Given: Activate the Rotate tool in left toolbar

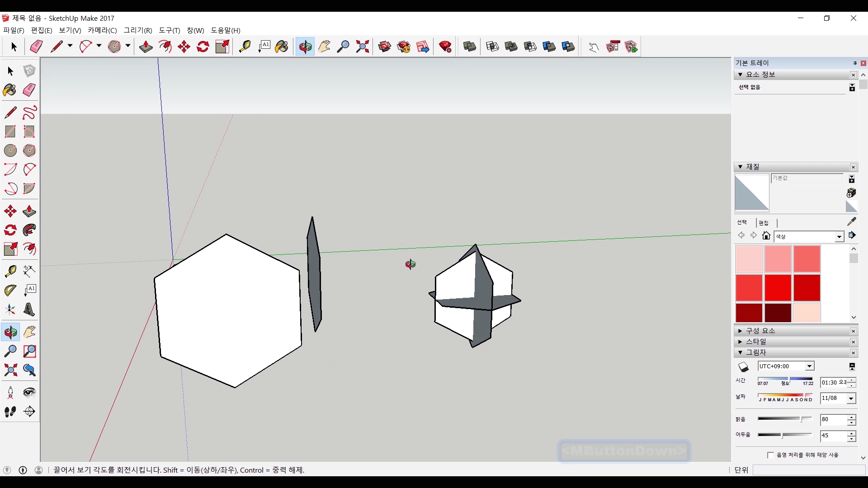Looking at the screenshot, I should [x=10, y=230].
